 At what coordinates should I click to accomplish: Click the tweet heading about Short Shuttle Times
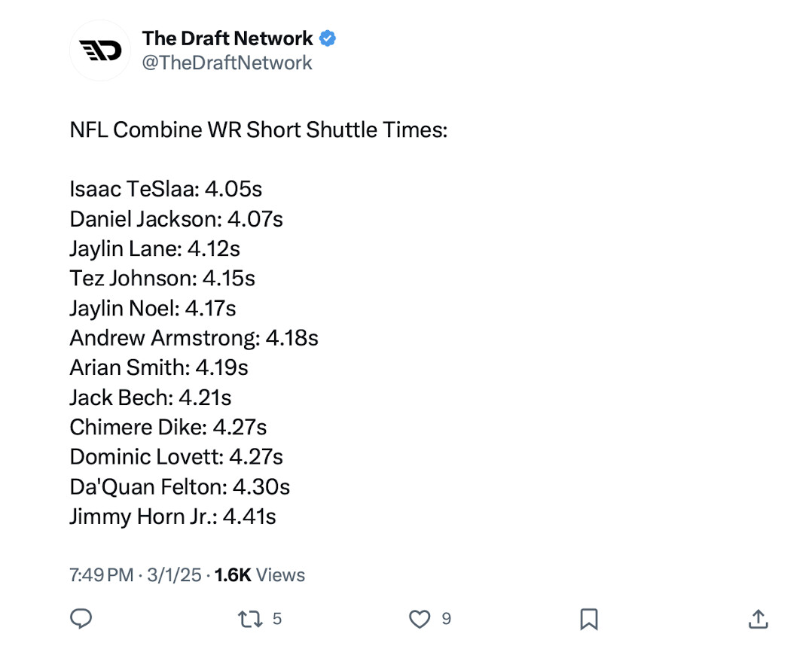click(x=258, y=130)
